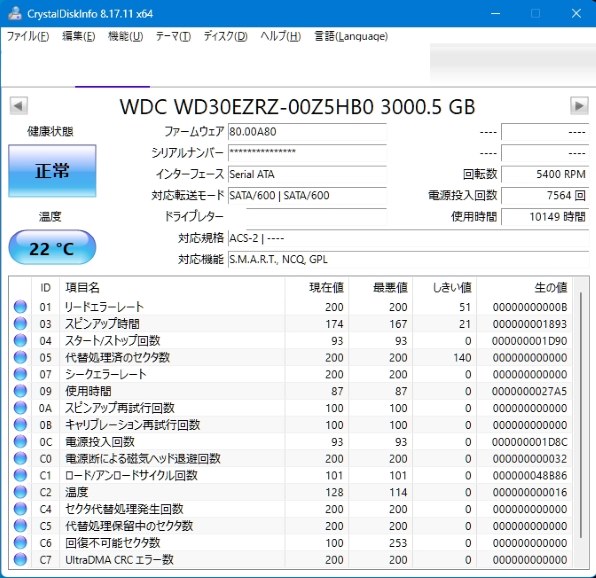The height and width of the screenshot is (578, 596).
Task: Select the firmware field 80.00A80
Action: coord(307,132)
